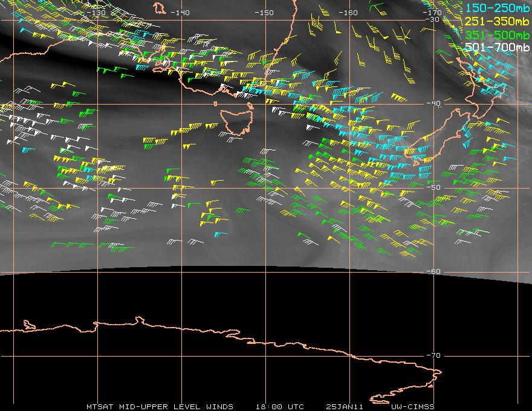The image size is (532, 411).
Task: Click the cyan 150-250mb legend label
Action: coord(498,8)
